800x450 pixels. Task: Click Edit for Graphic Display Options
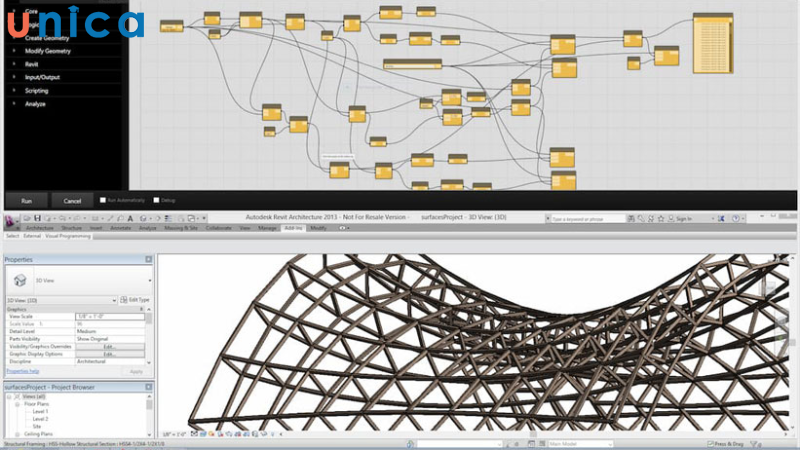pyautogui.click(x=110, y=354)
